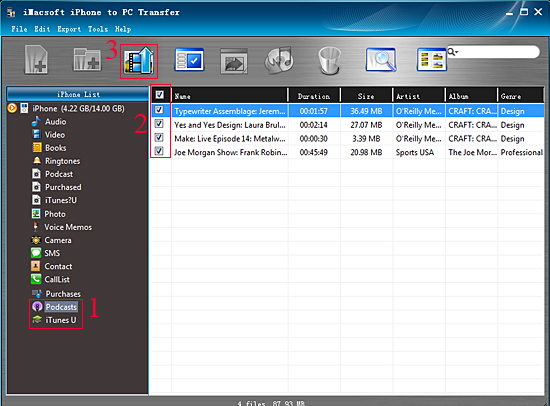This screenshot has width=550, height=406.
Task: Open the File menu
Action: [x=19, y=29]
